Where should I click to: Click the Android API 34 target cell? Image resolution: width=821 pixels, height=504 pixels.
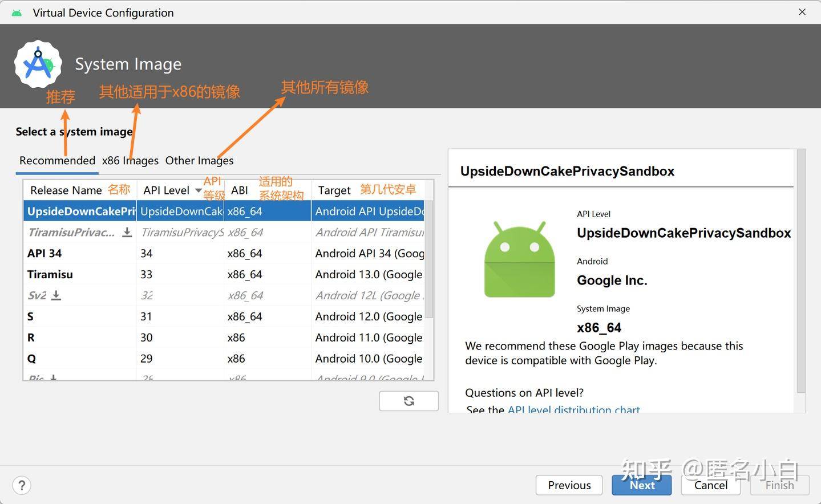[369, 253]
